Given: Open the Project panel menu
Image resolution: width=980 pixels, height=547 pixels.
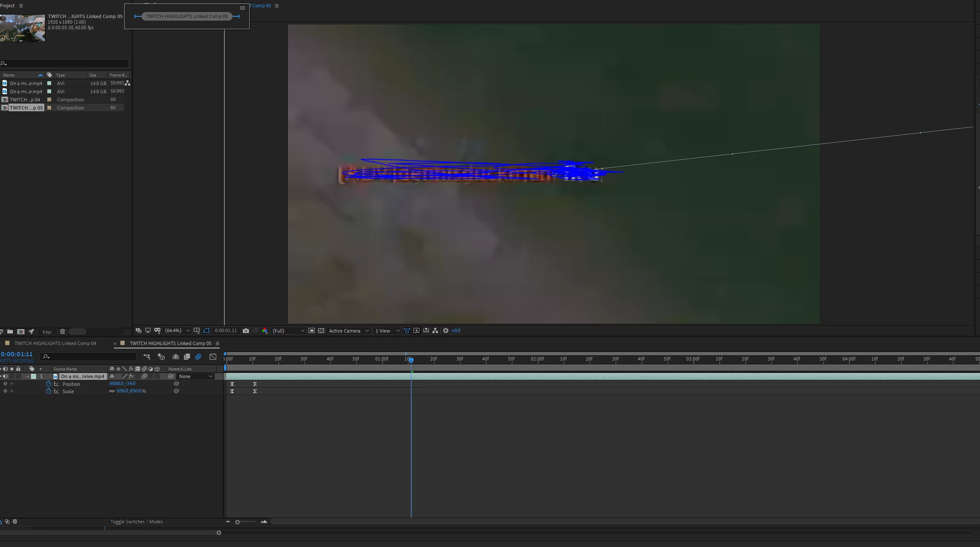Looking at the screenshot, I should point(21,6).
